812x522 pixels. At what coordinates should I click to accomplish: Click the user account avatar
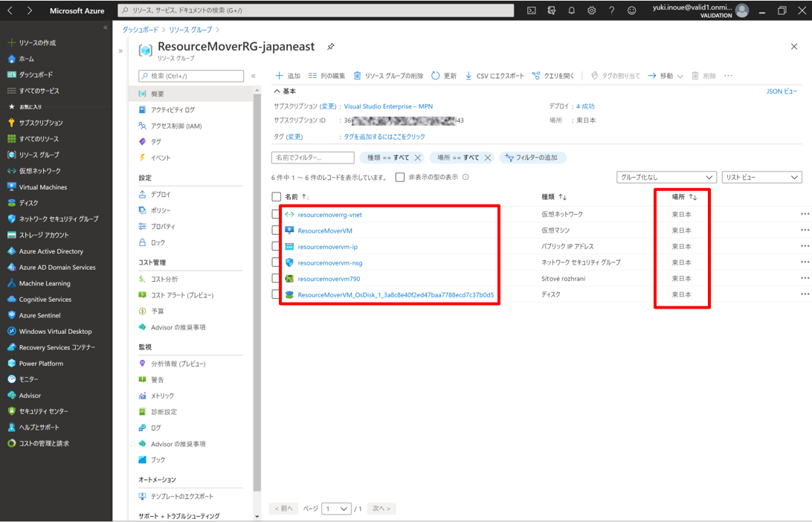pyautogui.click(x=742, y=10)
